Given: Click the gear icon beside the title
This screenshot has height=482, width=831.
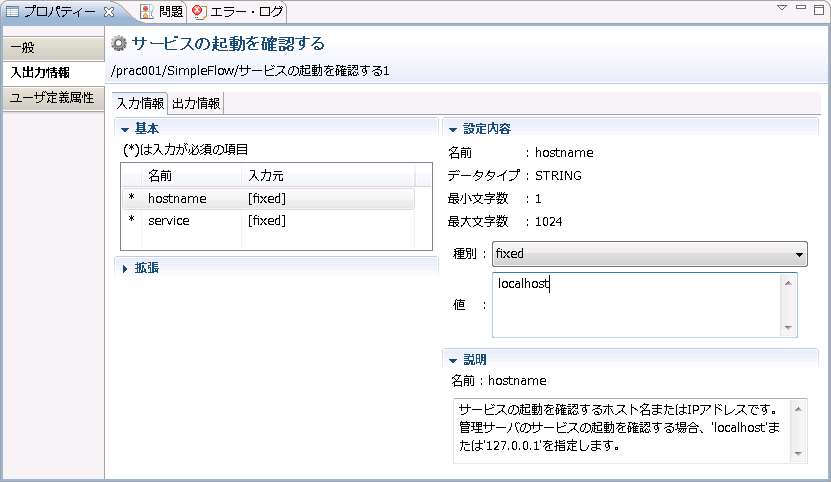Looking at the screenshot, I should pyautogui.click(x=119, y=43).
